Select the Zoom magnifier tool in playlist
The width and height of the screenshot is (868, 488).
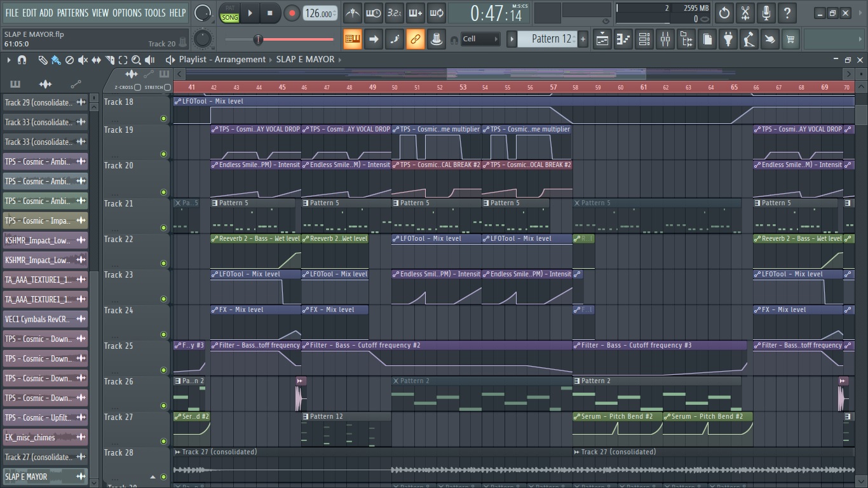coord(136,60)
